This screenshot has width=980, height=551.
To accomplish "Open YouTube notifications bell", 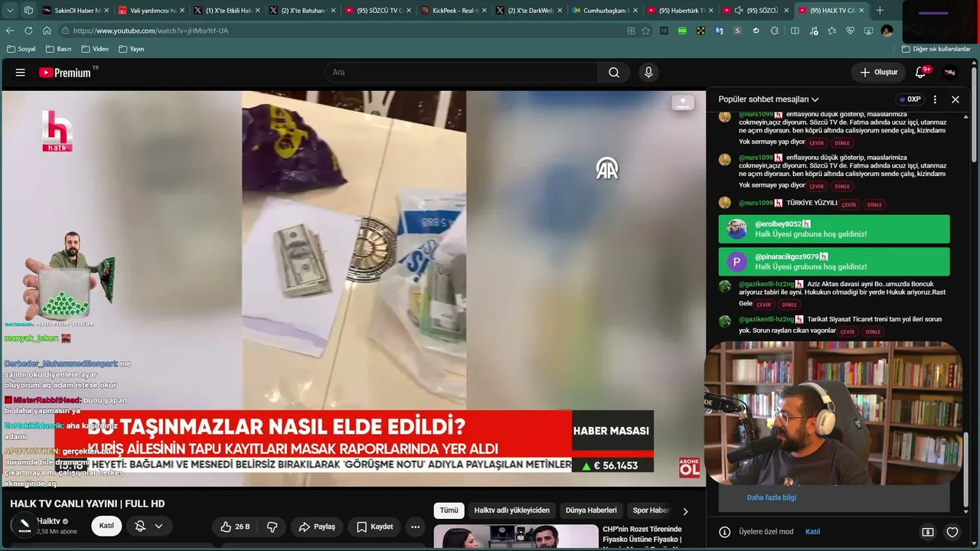I will (x=921, y=73).
